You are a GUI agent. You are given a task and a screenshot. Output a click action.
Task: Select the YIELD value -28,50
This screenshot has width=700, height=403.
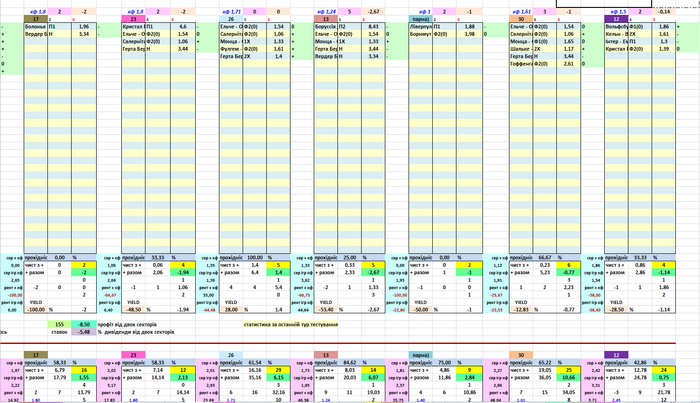pyautogui.click(x=617, y=309)
